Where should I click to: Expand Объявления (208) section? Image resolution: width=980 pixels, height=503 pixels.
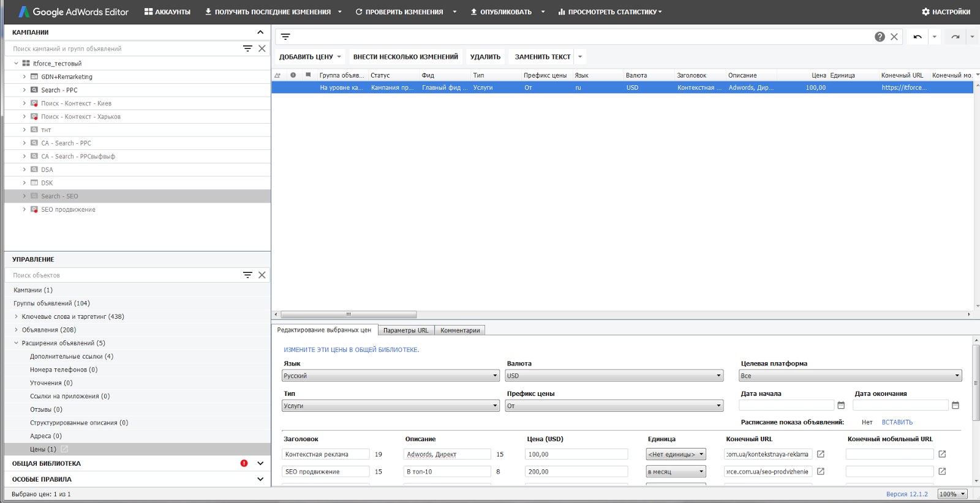pyautogui.click(x=17, y=330)
